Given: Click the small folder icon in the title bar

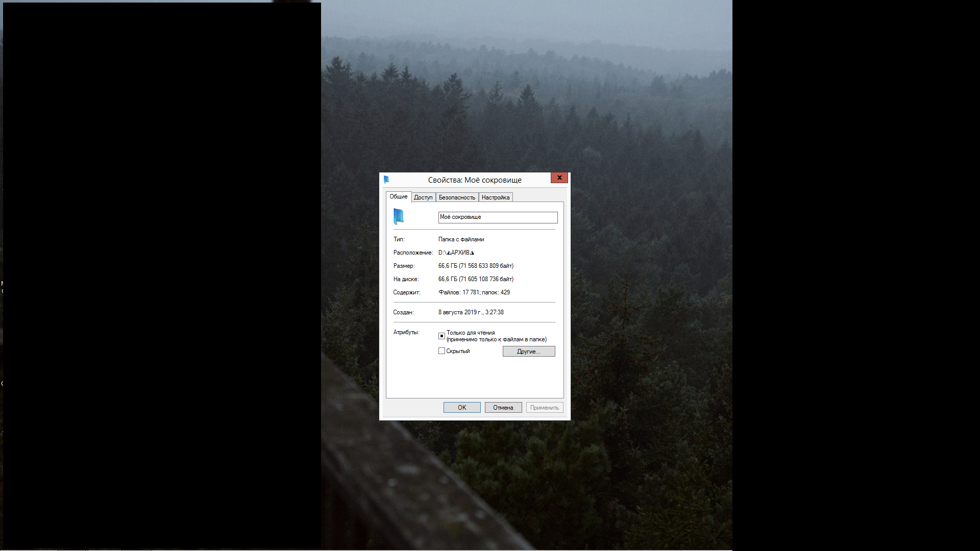Looking at the screenshot, I should click(386, 180).
